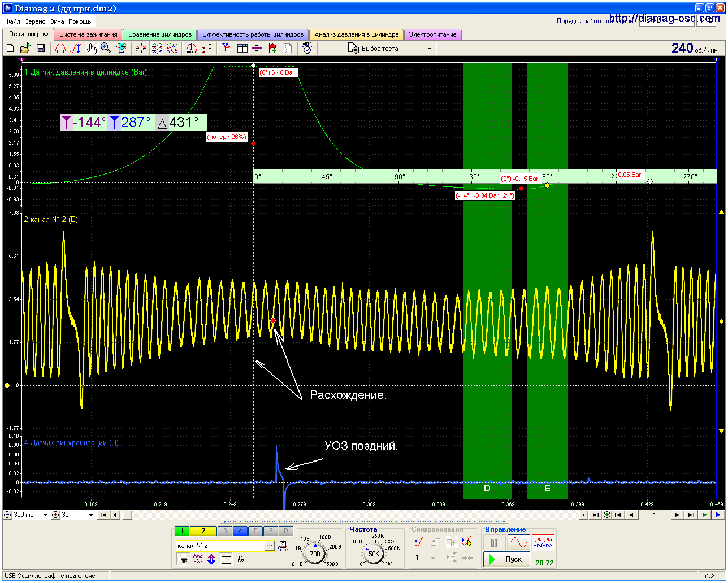Click the channel meter swap icon
This screenshot has height=583, width=728.
pyautogui.click(x=283, y=546)
